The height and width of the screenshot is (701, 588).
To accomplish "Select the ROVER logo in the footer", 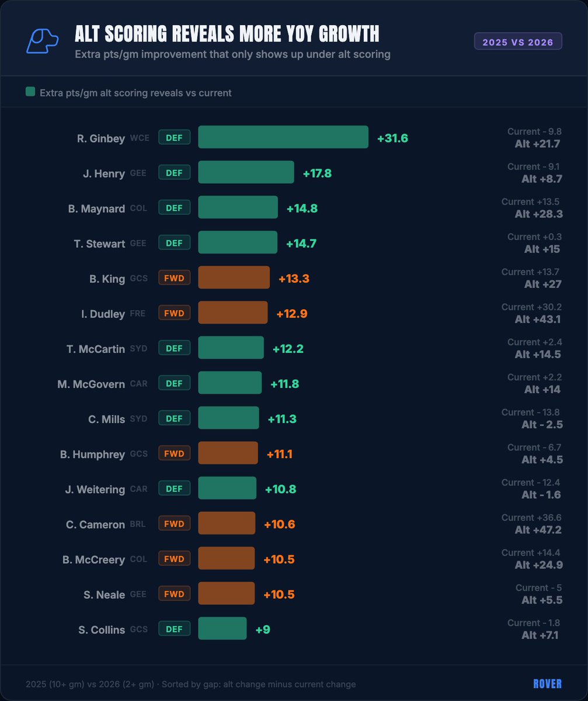I will click(x=548, y=683).
